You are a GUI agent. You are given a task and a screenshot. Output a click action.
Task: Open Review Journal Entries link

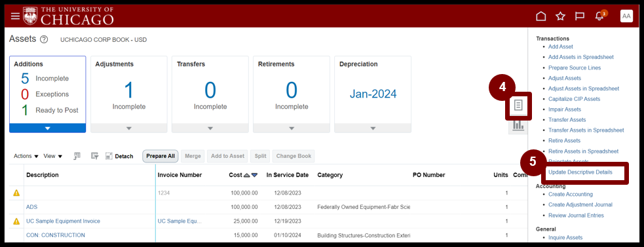pyautogui.click(x=577, y=216)
